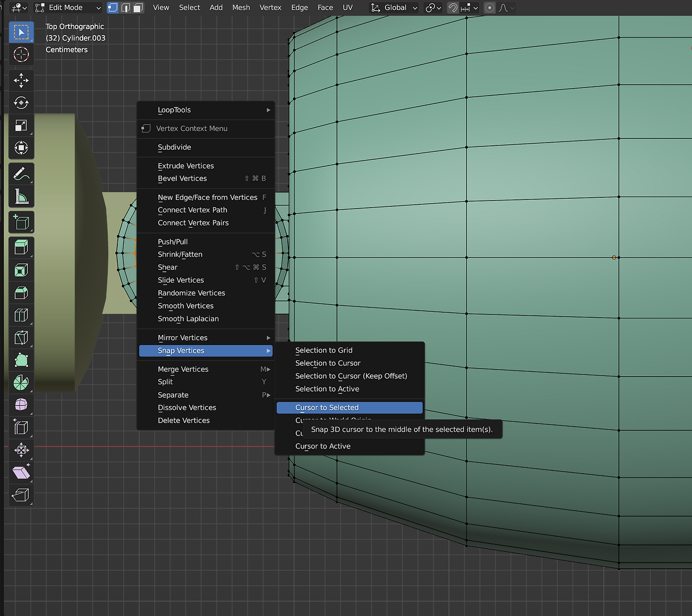The width and height of the screenshot is (692, 616).
Task: Click the selected orange vertex on mesh
Action: click(x=614, y=257)
